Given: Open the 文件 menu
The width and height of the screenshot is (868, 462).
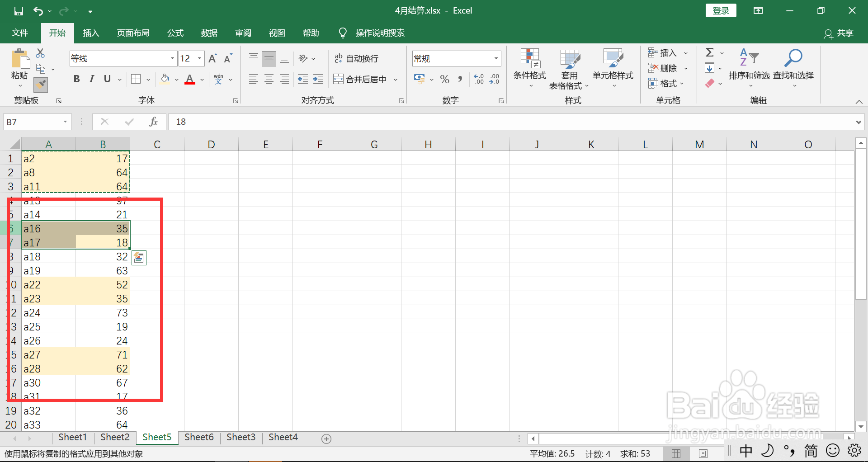Looking at the screenshot, I should [20, 33].
